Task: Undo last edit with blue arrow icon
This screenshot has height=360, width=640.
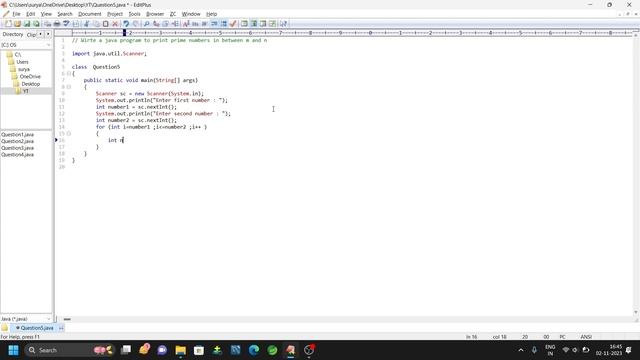Action: (x=126, y=24)
